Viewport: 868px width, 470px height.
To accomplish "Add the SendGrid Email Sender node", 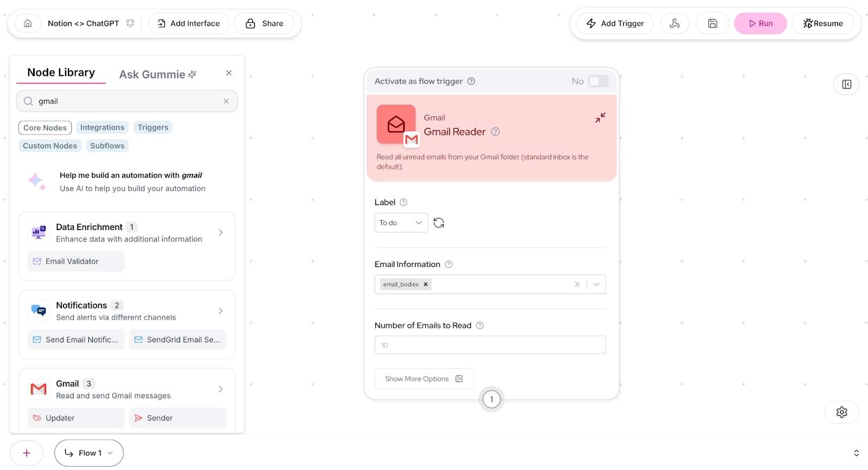I will (x=177, y=339).
